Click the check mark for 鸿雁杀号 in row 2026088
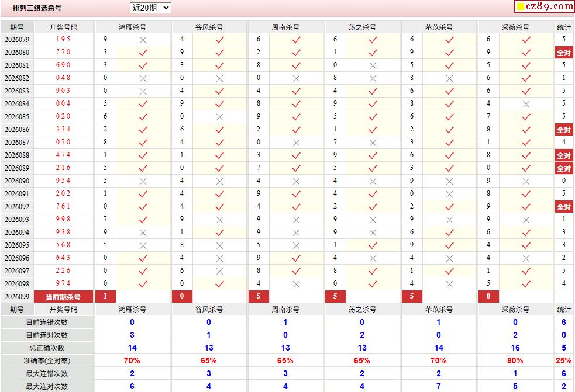Image resolution: width=575 pixels, height=392 pixels. pyautogui.click(x=143, y=155)
